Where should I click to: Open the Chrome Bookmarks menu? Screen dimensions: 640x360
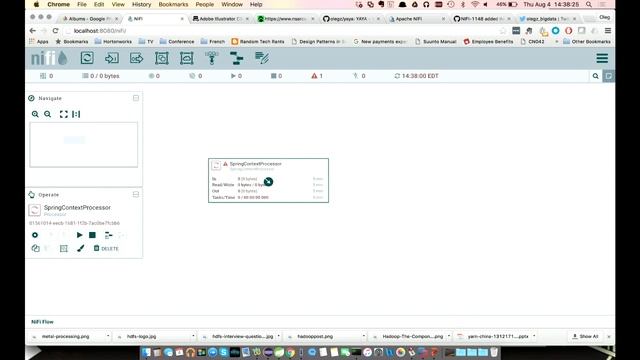point(173,4)
